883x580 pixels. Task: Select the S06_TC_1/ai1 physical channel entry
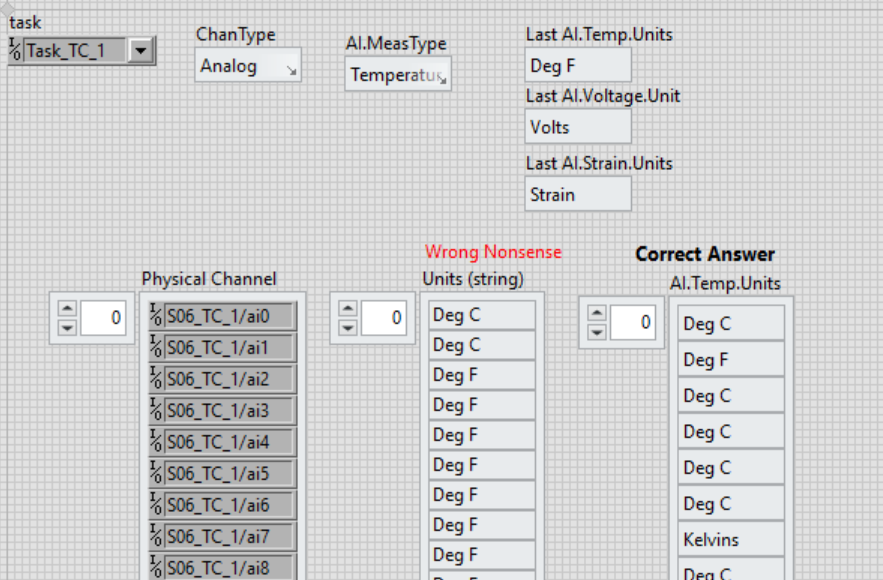[x=229, y=348]
